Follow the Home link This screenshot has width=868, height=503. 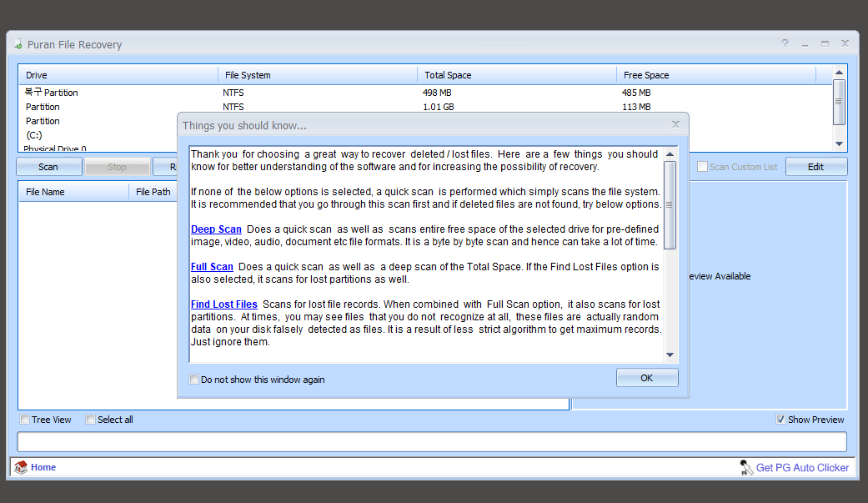(43, 467)
